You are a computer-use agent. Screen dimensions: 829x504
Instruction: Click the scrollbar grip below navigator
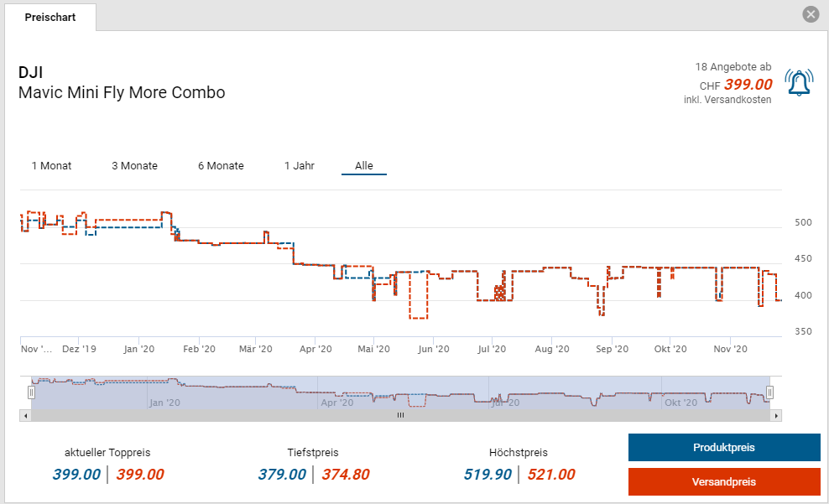click(x=400, y=415)
